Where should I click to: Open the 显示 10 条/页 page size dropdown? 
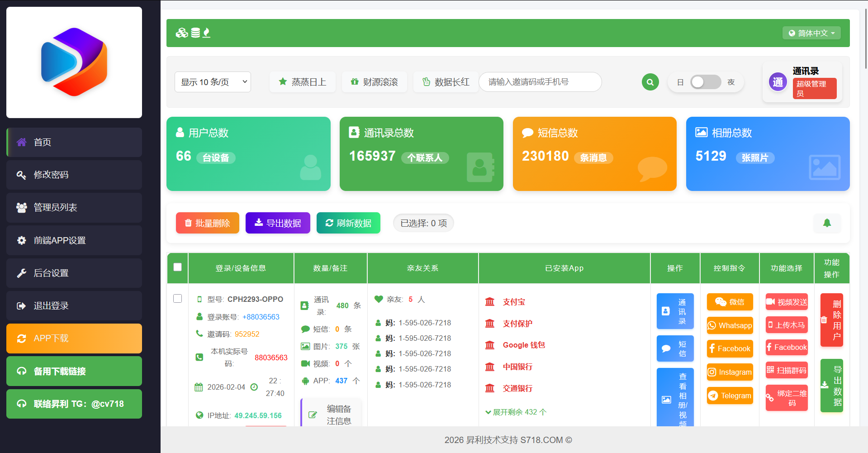(213, 82)
